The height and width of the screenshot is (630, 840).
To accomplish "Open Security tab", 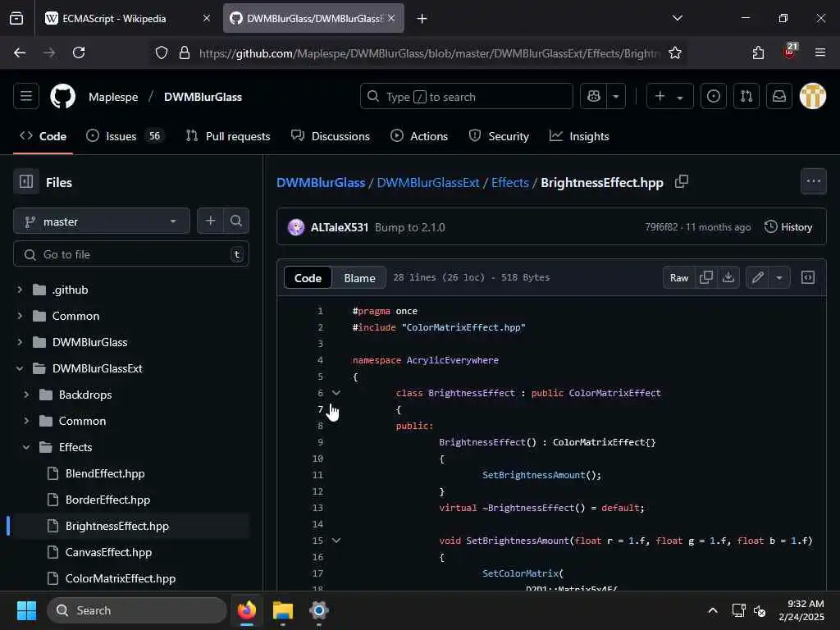I will click(x=499, y=136).
